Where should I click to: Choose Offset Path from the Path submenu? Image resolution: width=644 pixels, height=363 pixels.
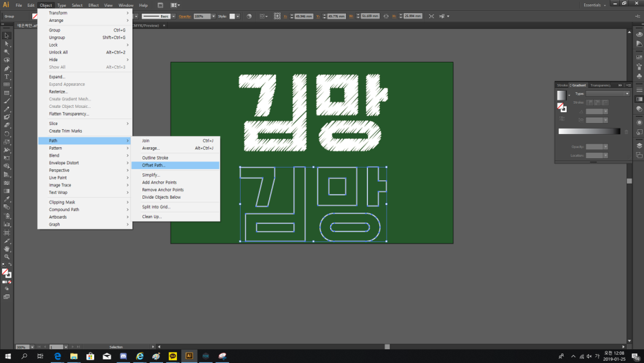tap(153, 165)
